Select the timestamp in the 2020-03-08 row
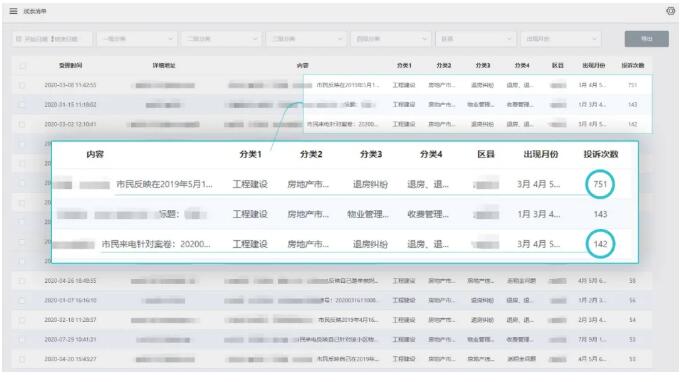 click(x=71, y=85)
